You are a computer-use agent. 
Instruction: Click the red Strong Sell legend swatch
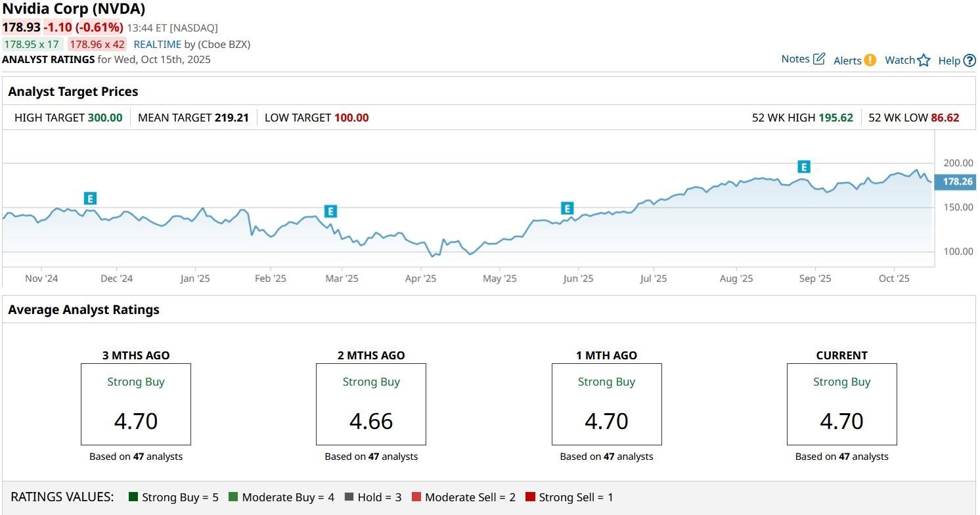tap(530, 497)
